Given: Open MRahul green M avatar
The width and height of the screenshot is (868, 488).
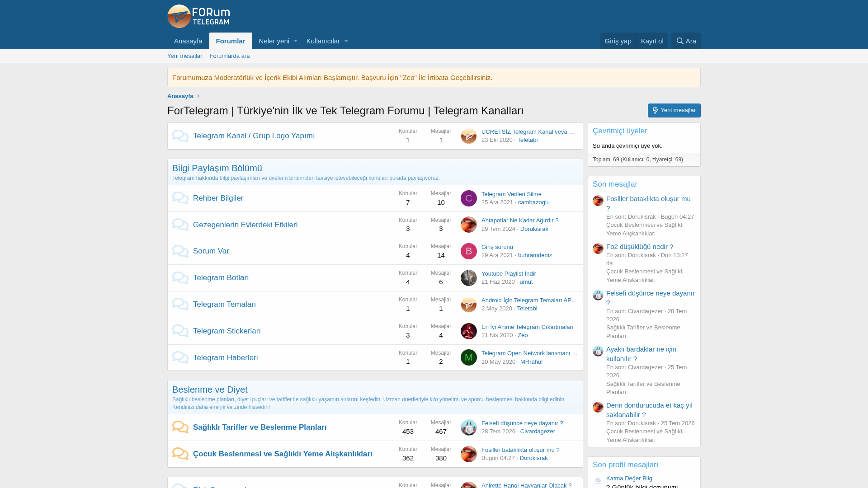Looking at the screenshot, I should (x=469, y=357).
